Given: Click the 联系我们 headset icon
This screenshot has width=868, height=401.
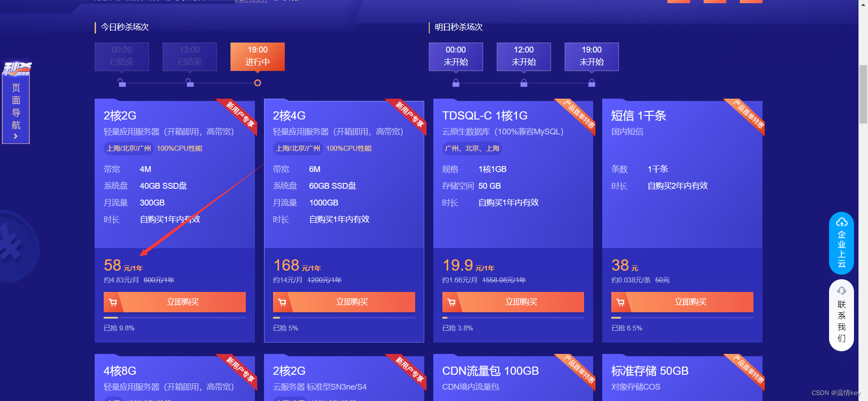Looking at the screenshot, I should [x=841, y=291].
